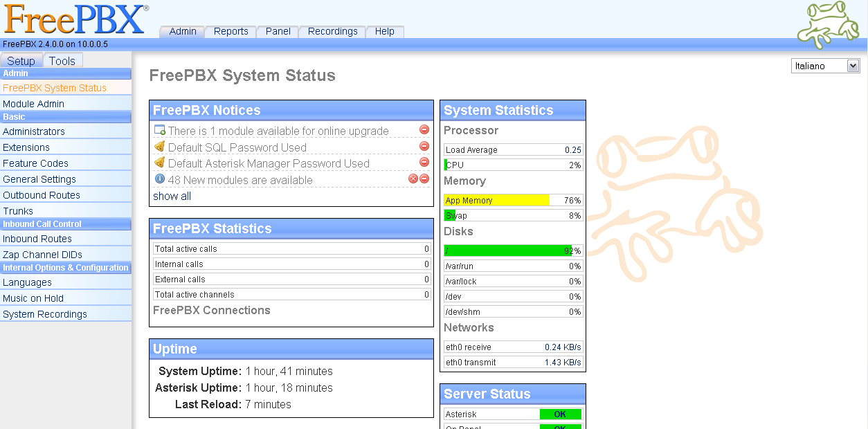Click the Asterisk Uptime value
This screenshot has height=429, width=868.
289,388
